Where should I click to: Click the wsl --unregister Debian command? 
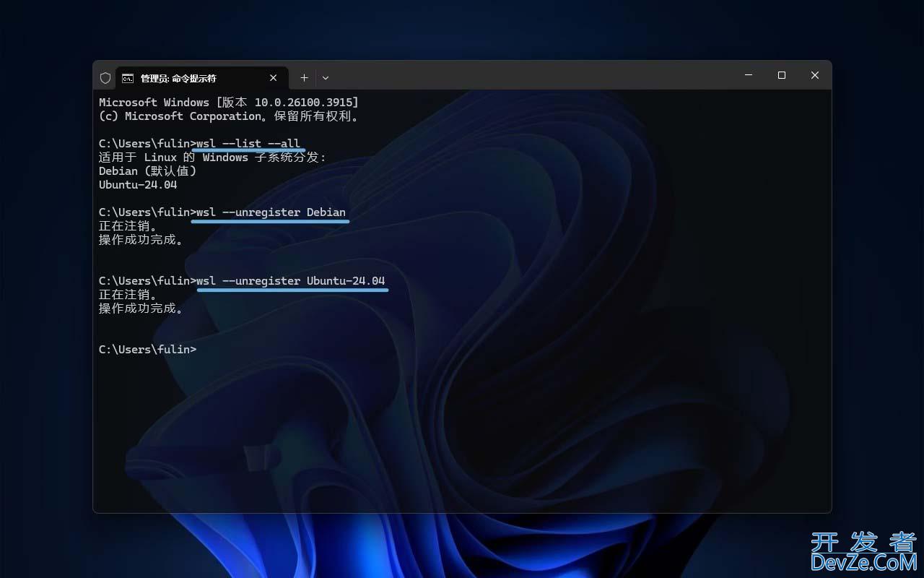coord(271,212)
